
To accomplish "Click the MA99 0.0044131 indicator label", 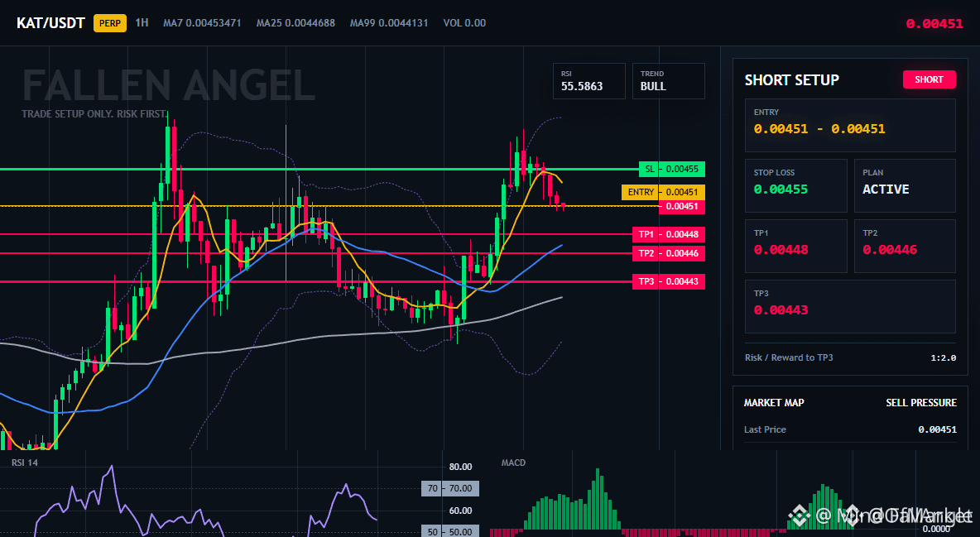I will click(389, 23).
